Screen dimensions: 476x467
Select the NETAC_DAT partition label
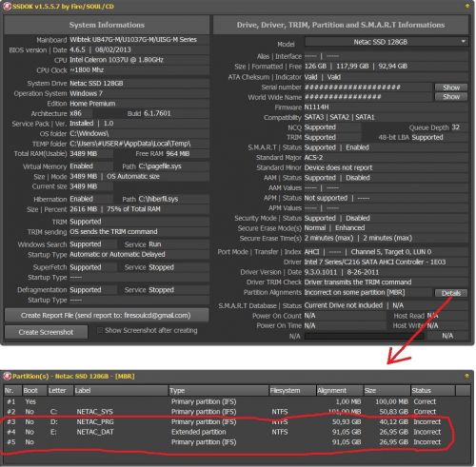click(x=95, y=432)
